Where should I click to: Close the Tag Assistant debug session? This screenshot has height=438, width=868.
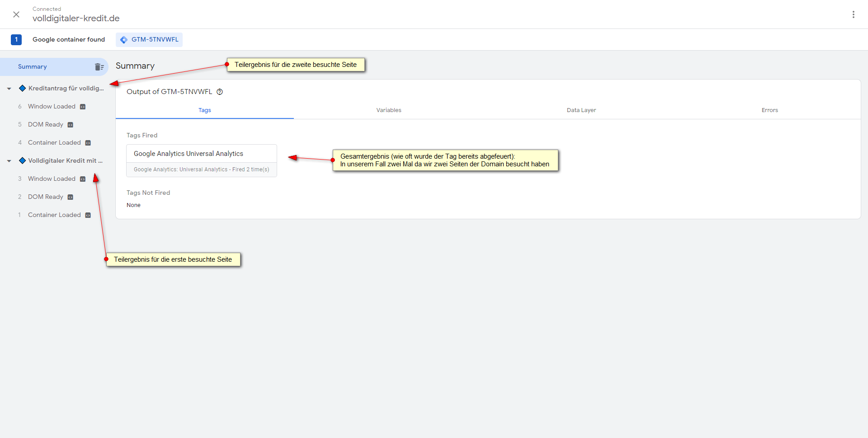(x=16, y=14)
